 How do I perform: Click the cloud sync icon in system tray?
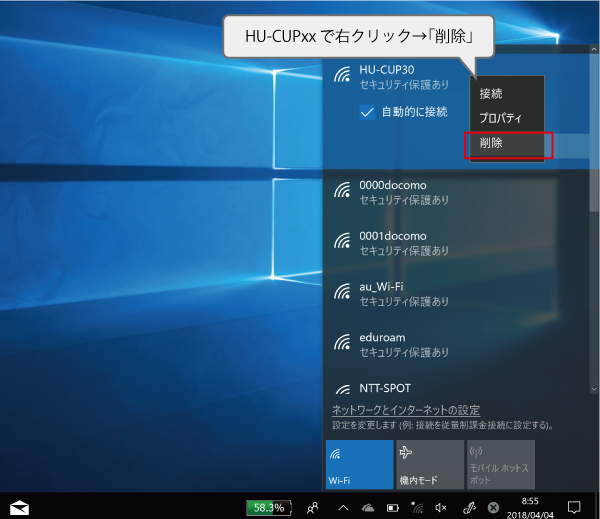(x=368, y=508)
